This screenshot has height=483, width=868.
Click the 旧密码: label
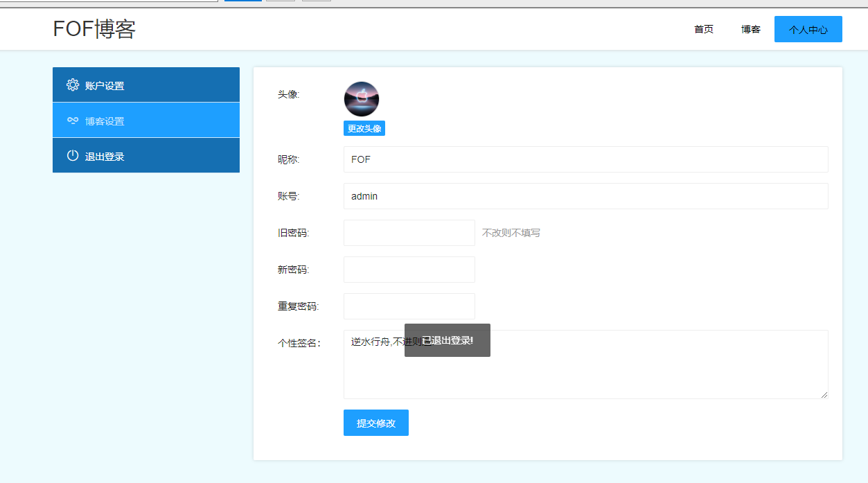(x=294, y=233)
